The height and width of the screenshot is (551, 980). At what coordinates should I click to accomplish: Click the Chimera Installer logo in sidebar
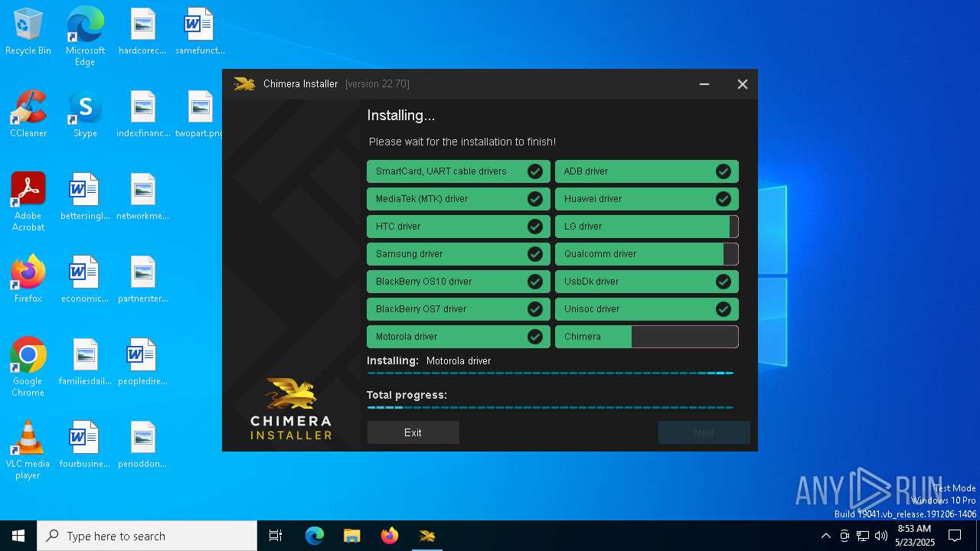click(x=291, y=409)
